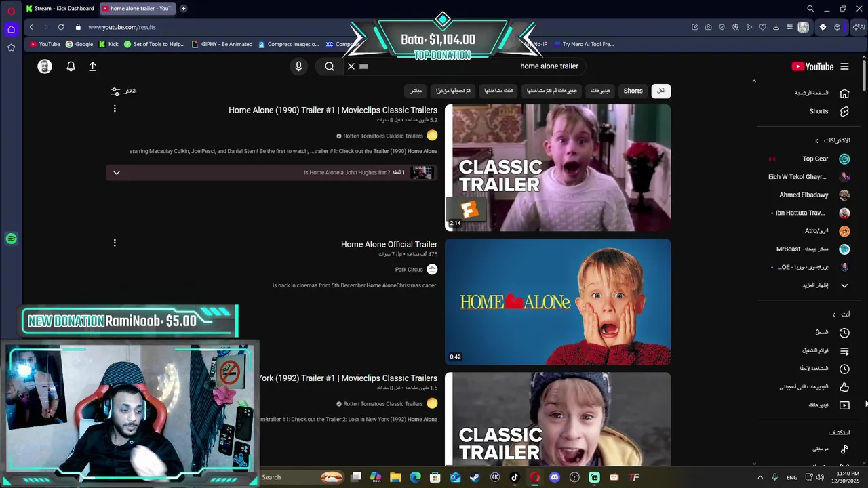Add the page to favorites via heart icon

tap(762, 27)
